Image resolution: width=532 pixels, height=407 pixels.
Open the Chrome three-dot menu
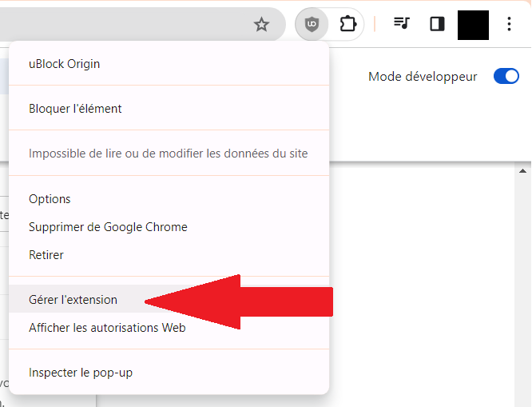pyautogui.click(x=509, y=24)
